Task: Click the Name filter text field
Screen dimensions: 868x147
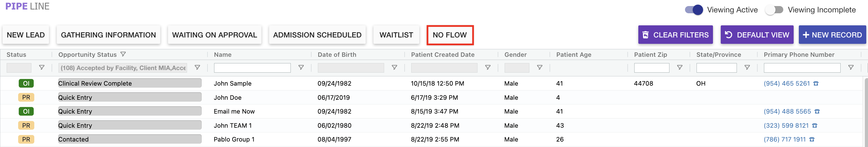Action: click(x=252, y=68)
